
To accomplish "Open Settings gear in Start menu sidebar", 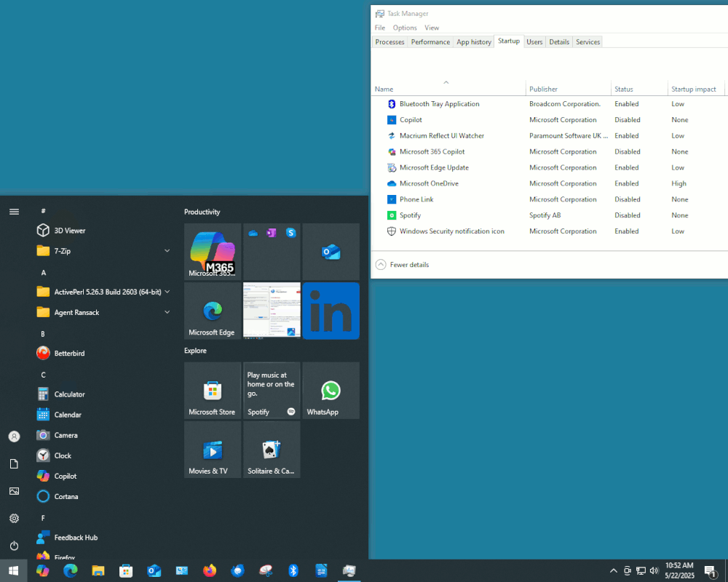I will pos(15,518).
